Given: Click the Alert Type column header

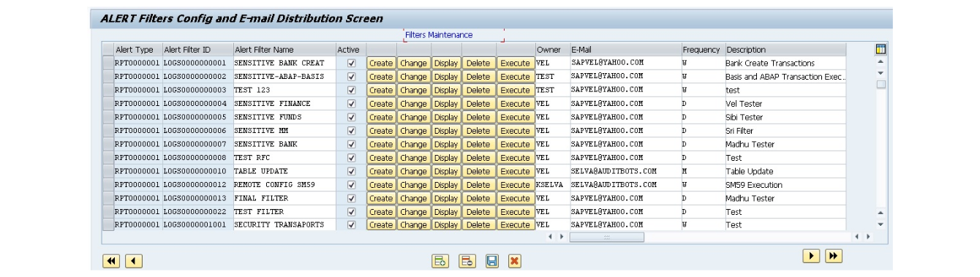Looking at the screenshot, I should (x=137, y=50).
